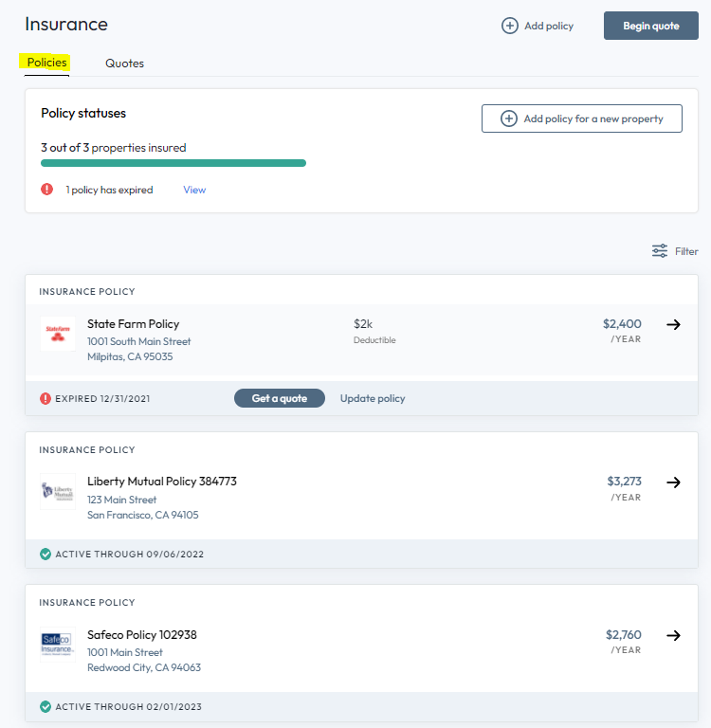This screenshot has width=711, height=728.
Task: Click the Update policy link
Action: tap(373, 398)
